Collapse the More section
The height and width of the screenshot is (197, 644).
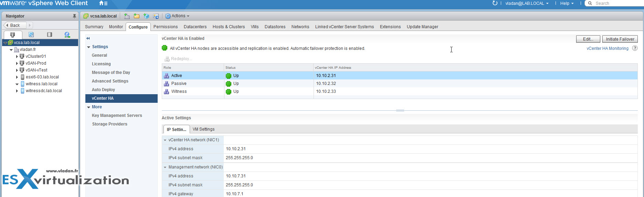89,107
